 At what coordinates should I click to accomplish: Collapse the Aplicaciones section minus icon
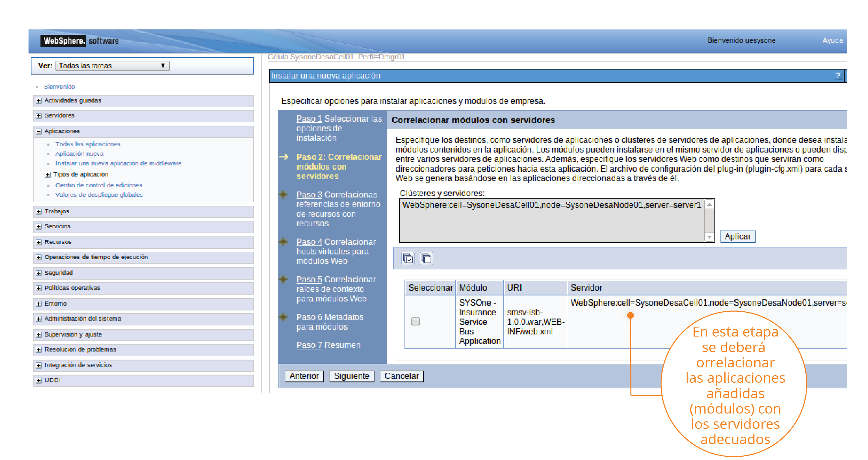[x=39, y=131]
